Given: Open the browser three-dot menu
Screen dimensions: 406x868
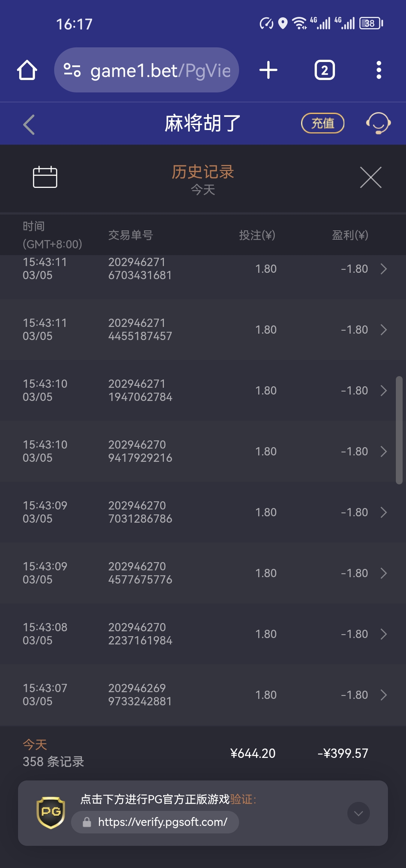Looking at the screenshot, I should click(379, 70).
